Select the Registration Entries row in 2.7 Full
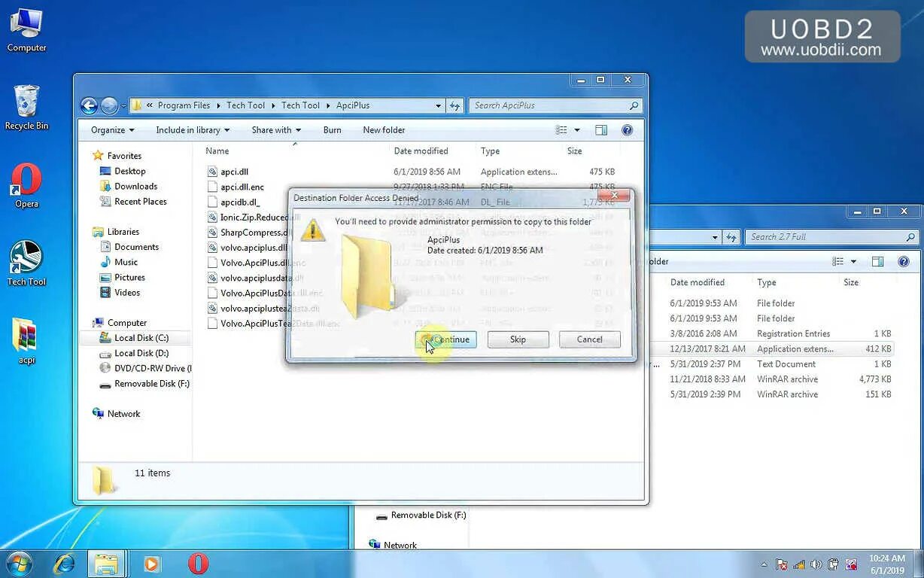Viewport: 924px width, 578px height. tap(780, 334)
